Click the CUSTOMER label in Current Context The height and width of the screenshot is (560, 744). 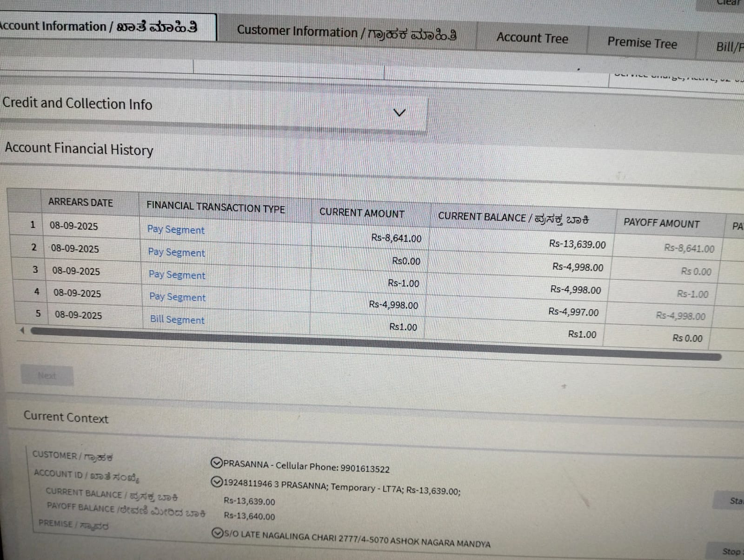[x=73, y=456]
